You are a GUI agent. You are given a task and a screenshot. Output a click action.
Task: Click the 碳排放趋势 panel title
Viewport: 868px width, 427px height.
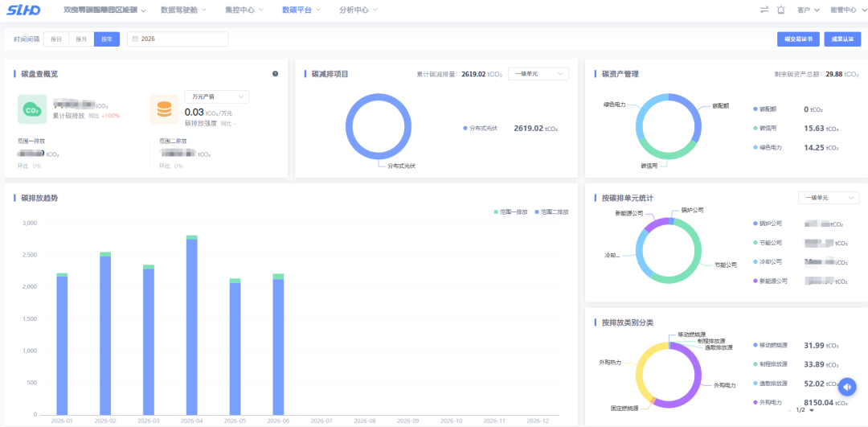(x=39, y=198)
